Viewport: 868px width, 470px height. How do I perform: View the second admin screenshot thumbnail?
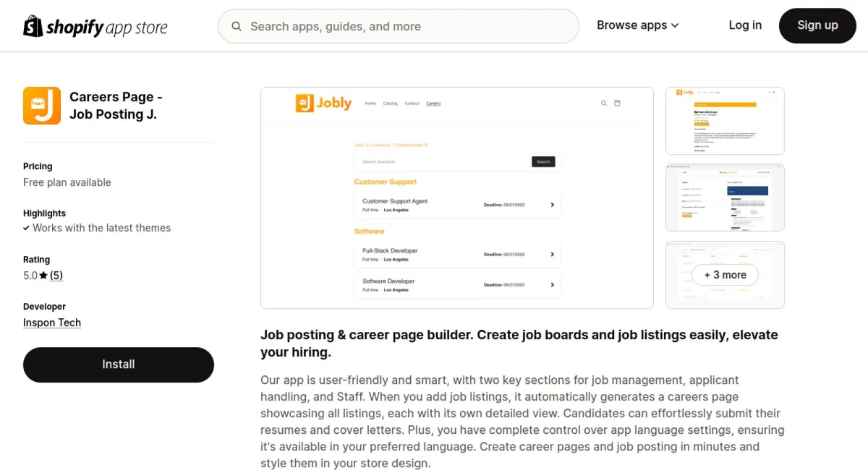click(725, 197)
